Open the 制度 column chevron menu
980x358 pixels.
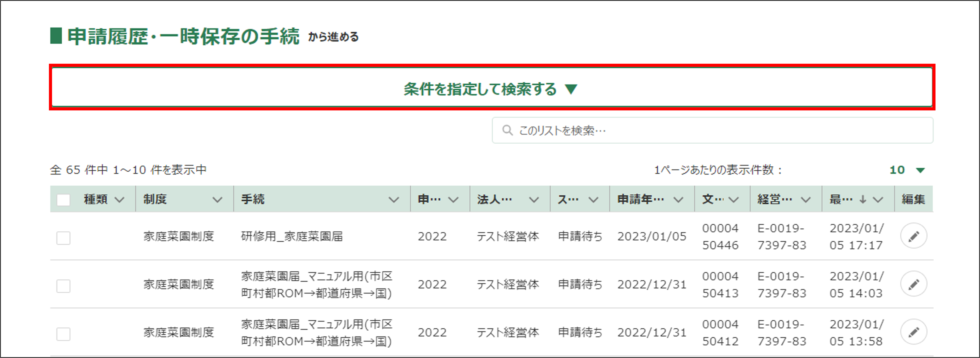pos(217,200)
